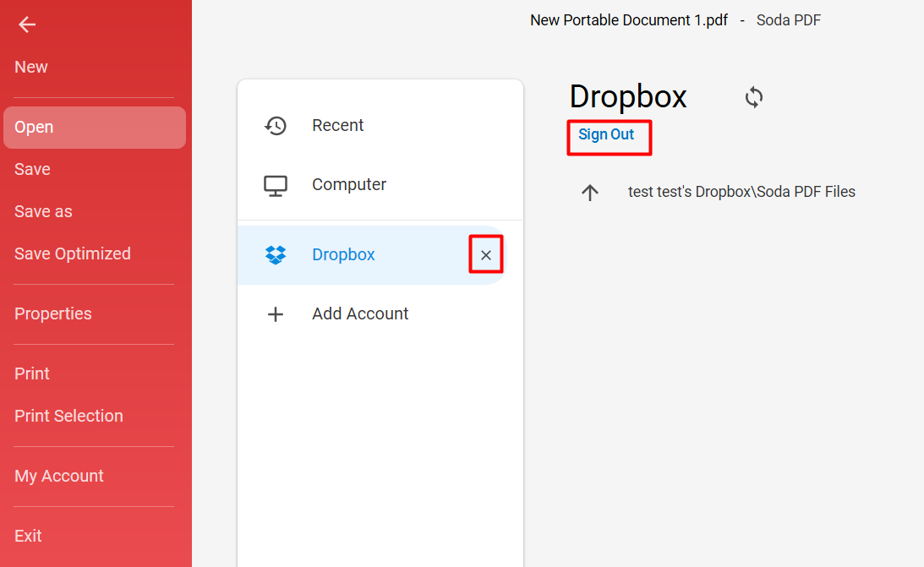
Task: Go up one folder level arrow
Action: [590, 193]
